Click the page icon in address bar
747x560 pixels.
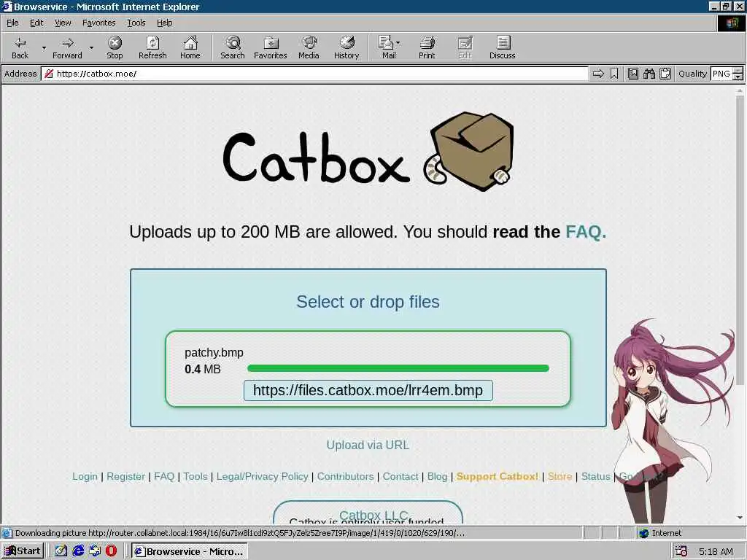click(48, 74)
